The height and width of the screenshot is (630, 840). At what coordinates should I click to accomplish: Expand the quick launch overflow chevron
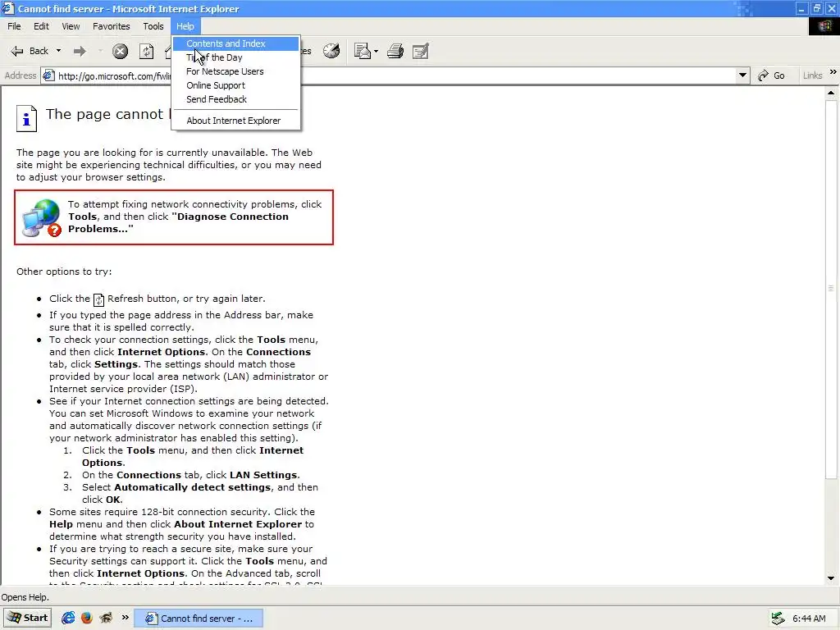tap(125, 617)
